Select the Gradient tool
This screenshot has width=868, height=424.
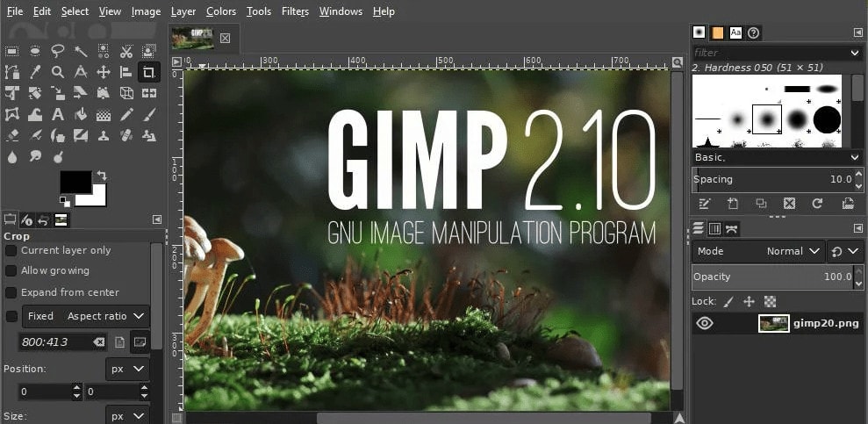pyautogui.click(x=104, y=115)
